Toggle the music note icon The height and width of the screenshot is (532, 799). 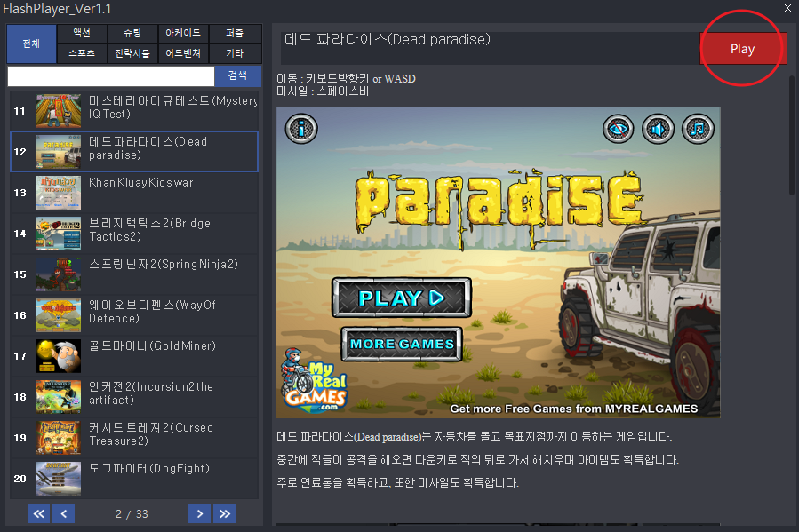tap(698, 129)
